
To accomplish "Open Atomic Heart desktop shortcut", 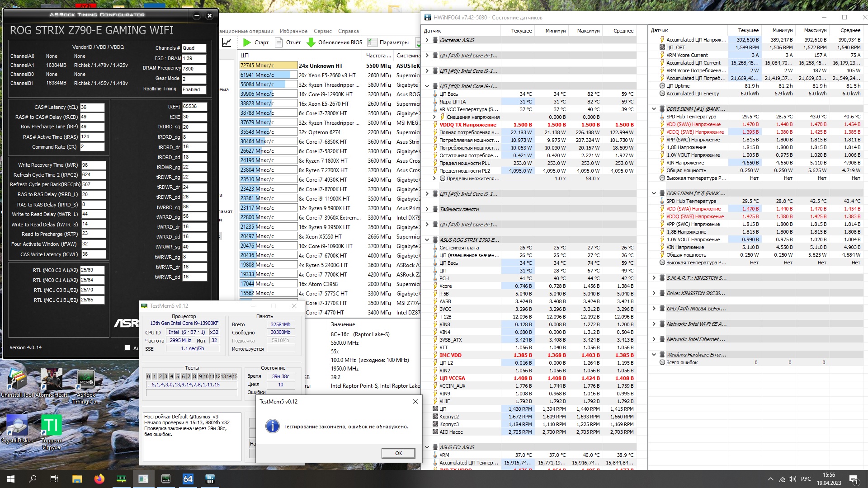I will 52,380.
